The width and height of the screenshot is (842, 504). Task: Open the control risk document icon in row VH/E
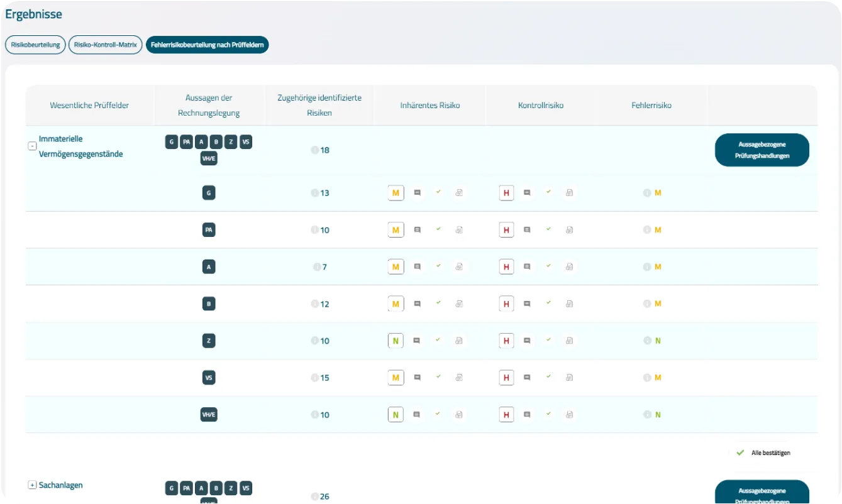tap(569, 415)
